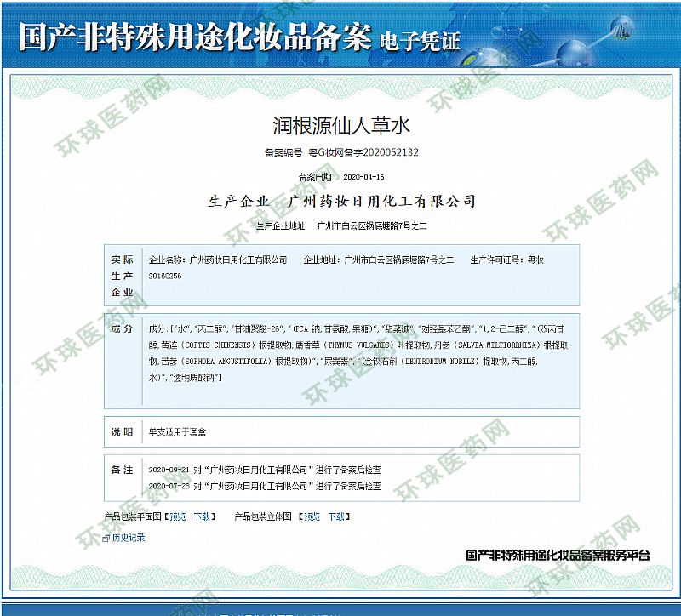Select the 成分 ingredients section label
Viewport: 681px width, 616px height.
[x=122, y=328]
